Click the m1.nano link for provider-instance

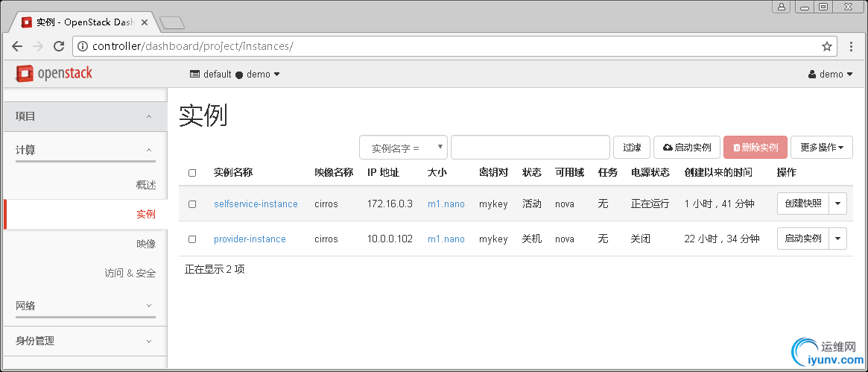tap(446, 239)
